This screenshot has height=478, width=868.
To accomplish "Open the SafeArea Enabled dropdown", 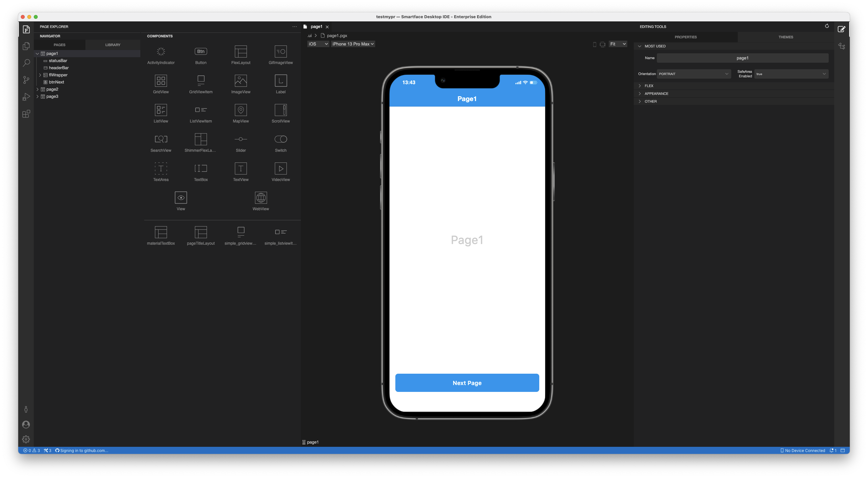I will tap(791, 74).
